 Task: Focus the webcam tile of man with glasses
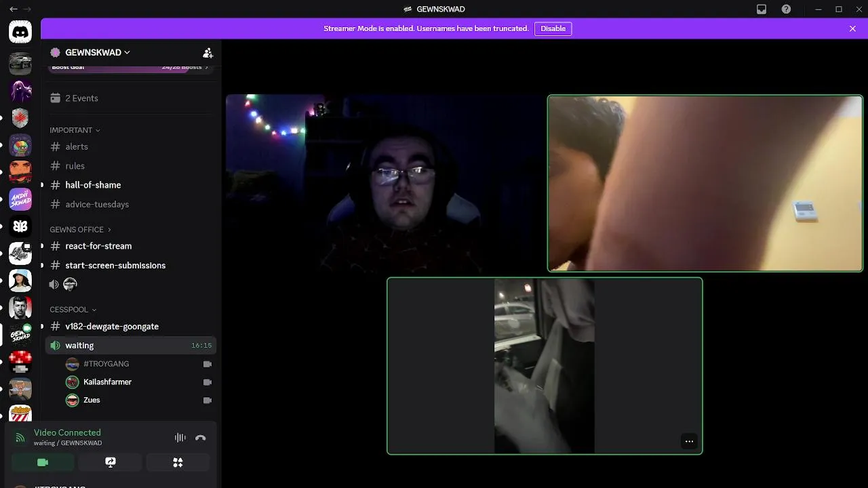click(384, 183)
